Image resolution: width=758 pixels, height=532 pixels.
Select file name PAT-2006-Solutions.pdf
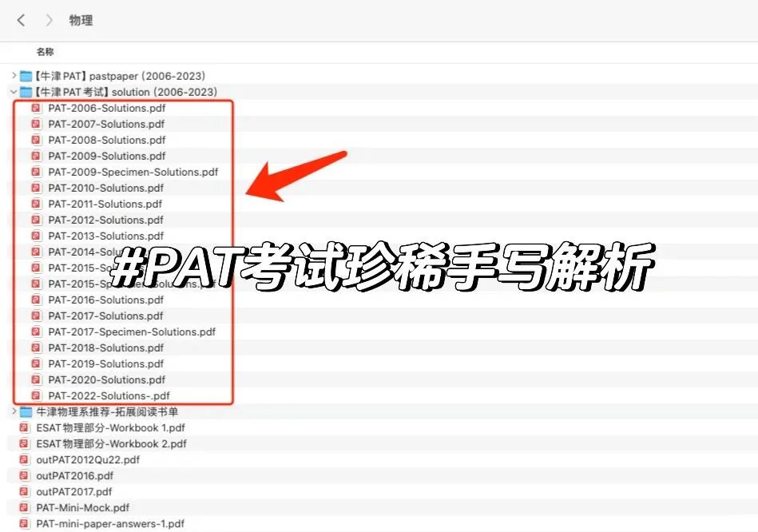[107, 108]
